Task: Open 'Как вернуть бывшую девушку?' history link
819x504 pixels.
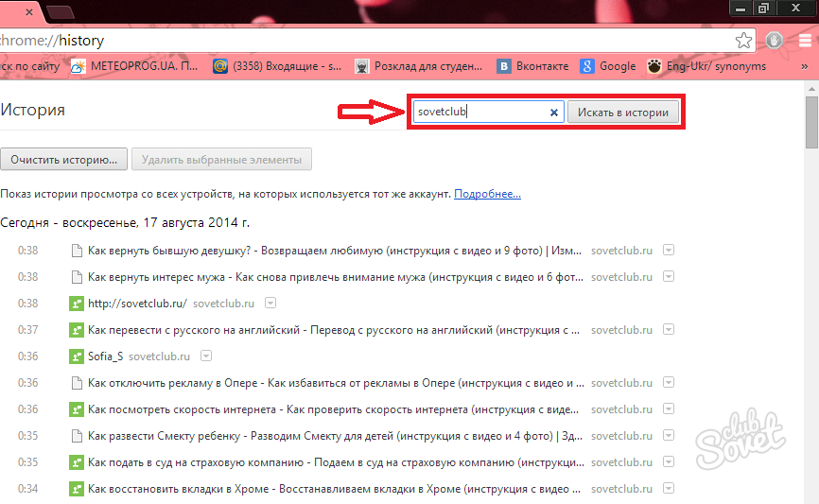Action: pos(334,251)
